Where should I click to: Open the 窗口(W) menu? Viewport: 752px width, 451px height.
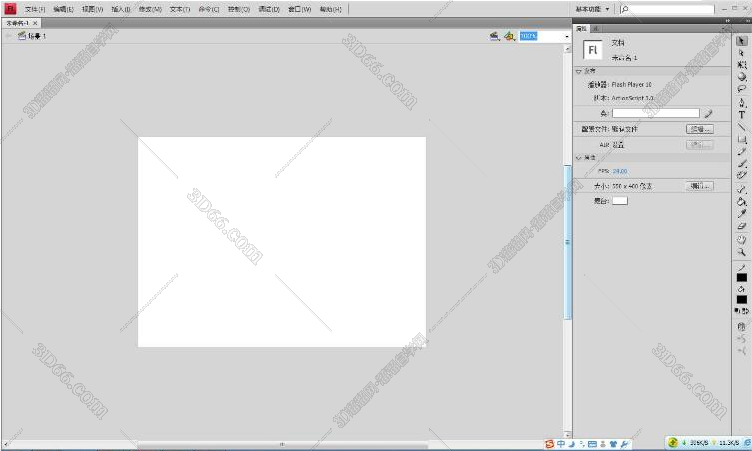pos(299,9)
